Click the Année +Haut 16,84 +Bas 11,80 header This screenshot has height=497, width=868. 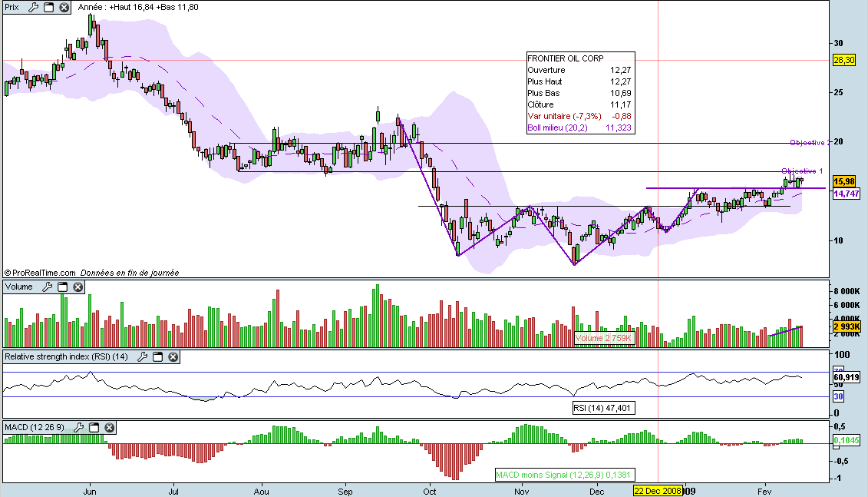coord(138,7)
